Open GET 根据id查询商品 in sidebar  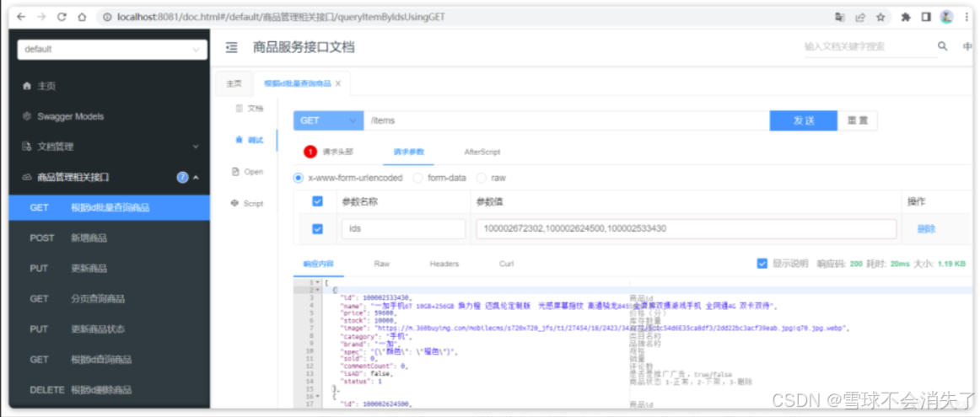pos(110,360)
